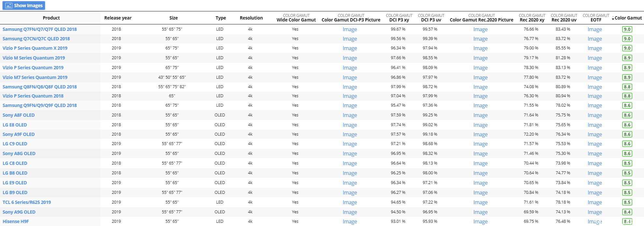The image size is (644, 226).
Task: Select the Vizio M7 Series Quantum 2019 link
Action: (x=35, y=77)
